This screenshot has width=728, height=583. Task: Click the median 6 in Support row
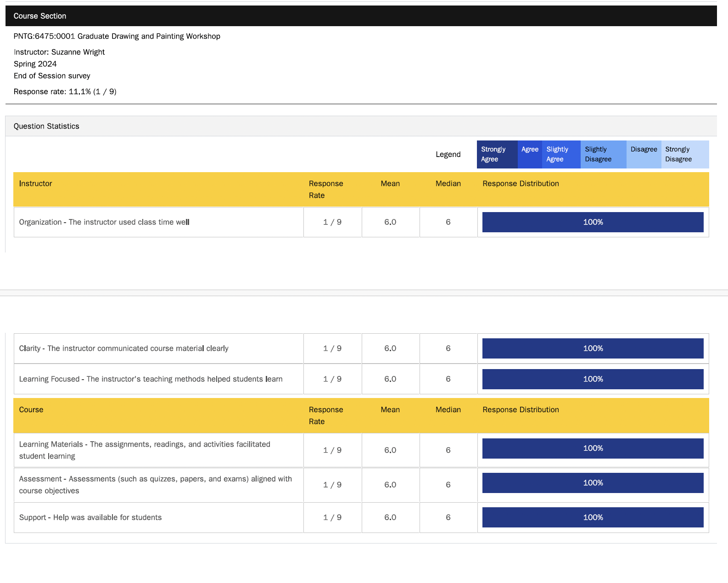[x=448, y=517]
